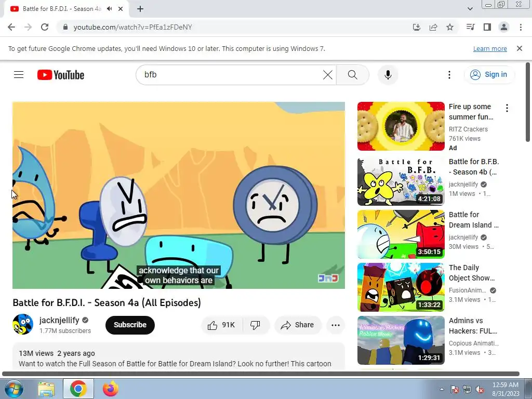Viewport: 532px width, 399px height.
Task: Open a new tab
Action: (140, 9)
